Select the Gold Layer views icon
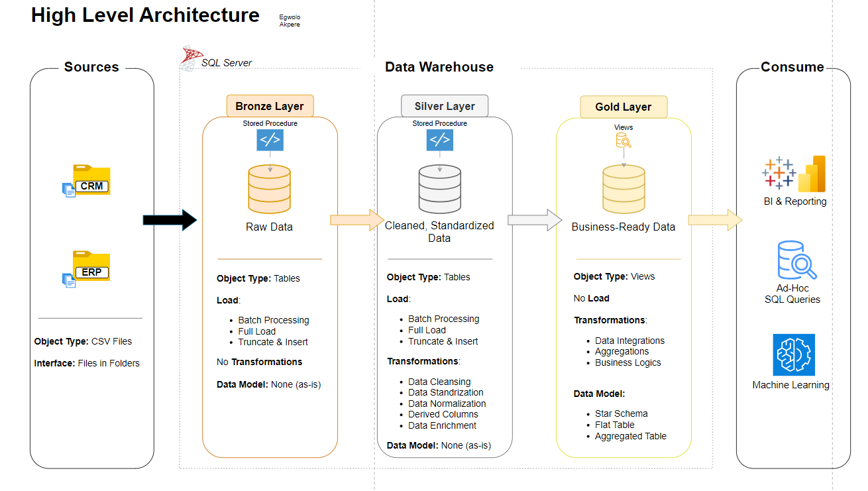Image resolution: width=868 pixels, height=491 pixels. (x=624, y=141)
